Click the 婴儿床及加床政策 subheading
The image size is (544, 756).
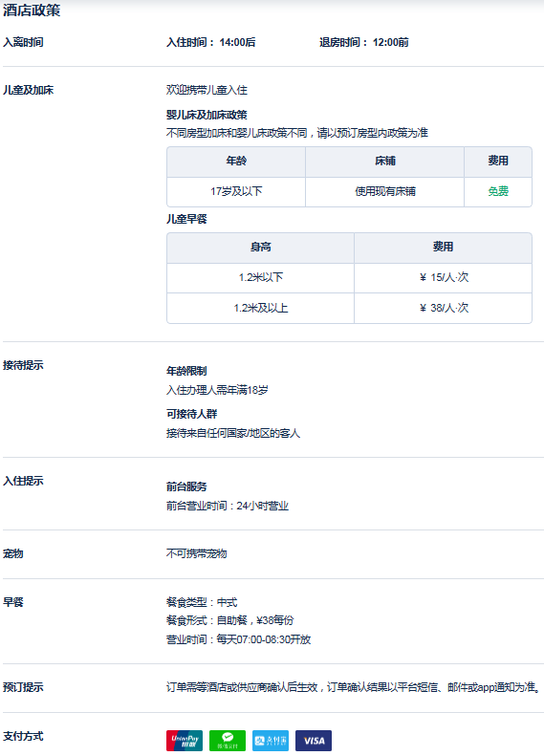pyautogui.click(x=207, y=115)
